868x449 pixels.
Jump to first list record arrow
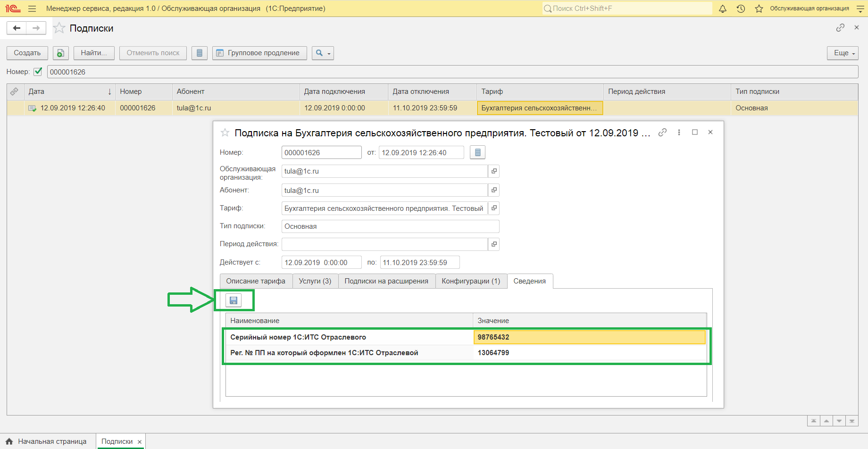click(x=813, y=421)
